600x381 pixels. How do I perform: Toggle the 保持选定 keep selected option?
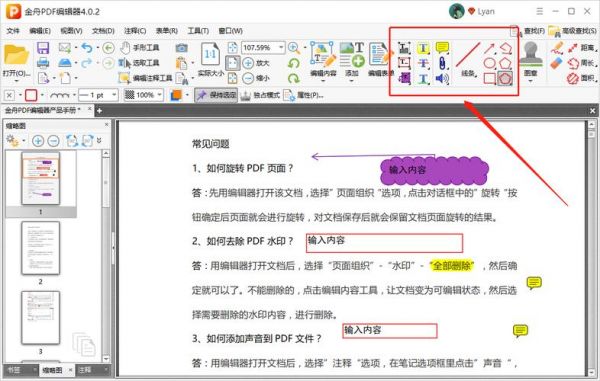tap(216, 95)
